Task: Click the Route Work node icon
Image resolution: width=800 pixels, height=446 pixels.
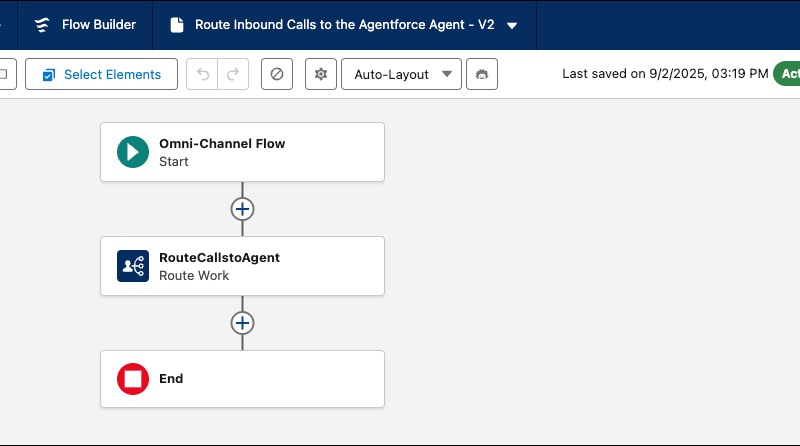Action: coord(133,266)
